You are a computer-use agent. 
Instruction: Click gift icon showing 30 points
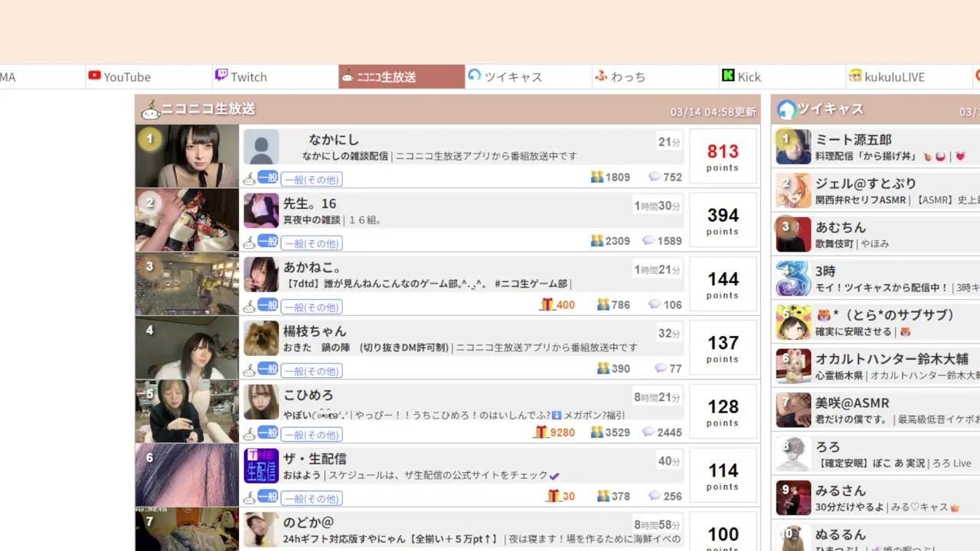(553, 496)
